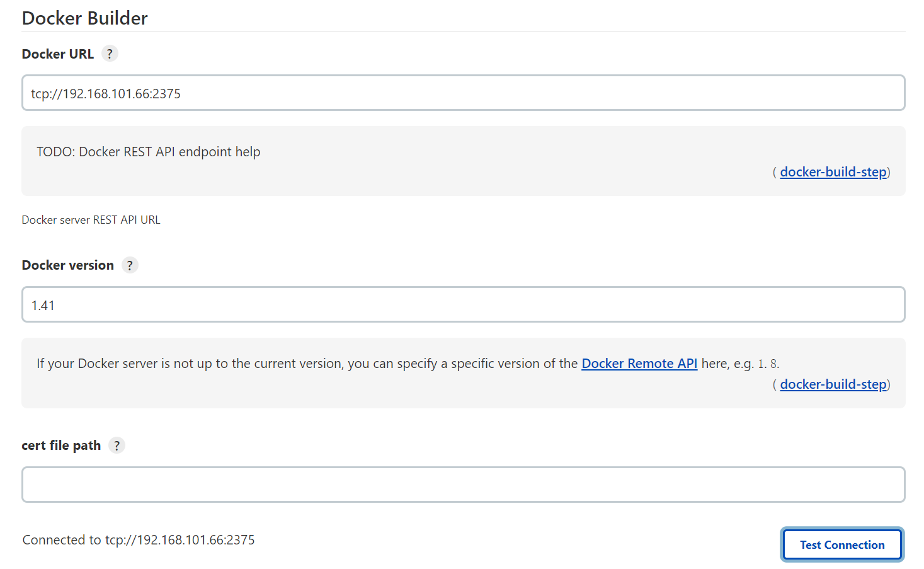Follow docker-build-step link in Docker version help
924x569 pixels.
pyautogui.click(x=833, y=384)
